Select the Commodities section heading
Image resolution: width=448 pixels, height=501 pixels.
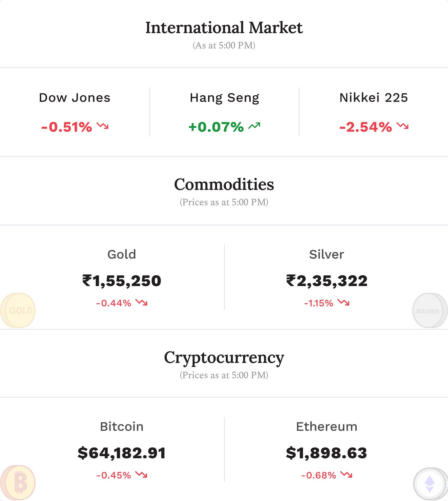224,185
